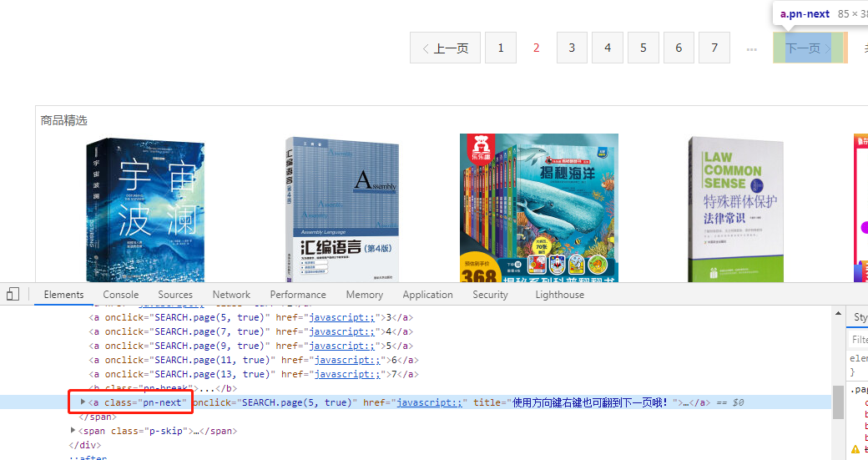Go to page 1 in pagination

501,48
